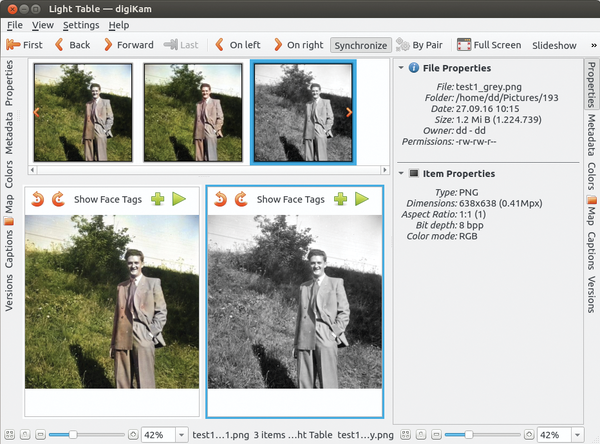Open right sidebar Colors tab
The image size is (600, 444).
tap(592, 176)
